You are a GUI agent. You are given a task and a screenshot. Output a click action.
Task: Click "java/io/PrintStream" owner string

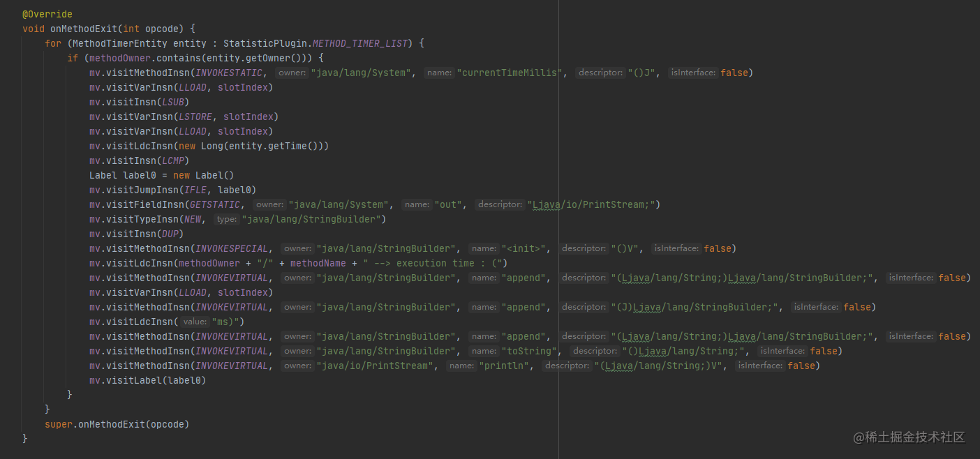pos(376,366)
